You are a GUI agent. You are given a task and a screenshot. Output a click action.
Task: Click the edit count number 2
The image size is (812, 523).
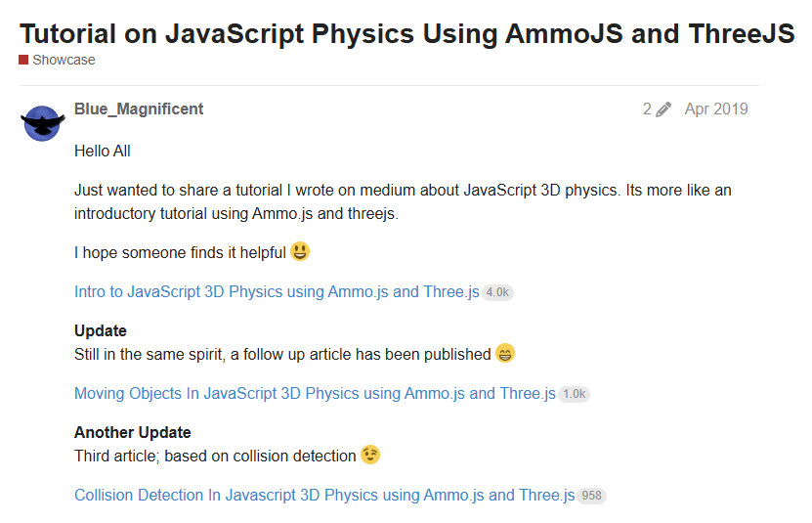click(647, 109)
